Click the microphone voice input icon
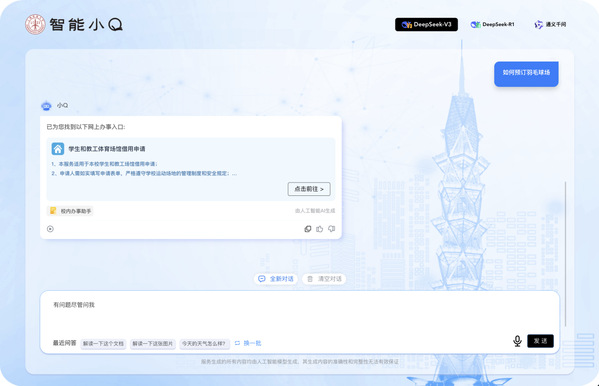This screenshot has width=599, height=386. point(517,341)
